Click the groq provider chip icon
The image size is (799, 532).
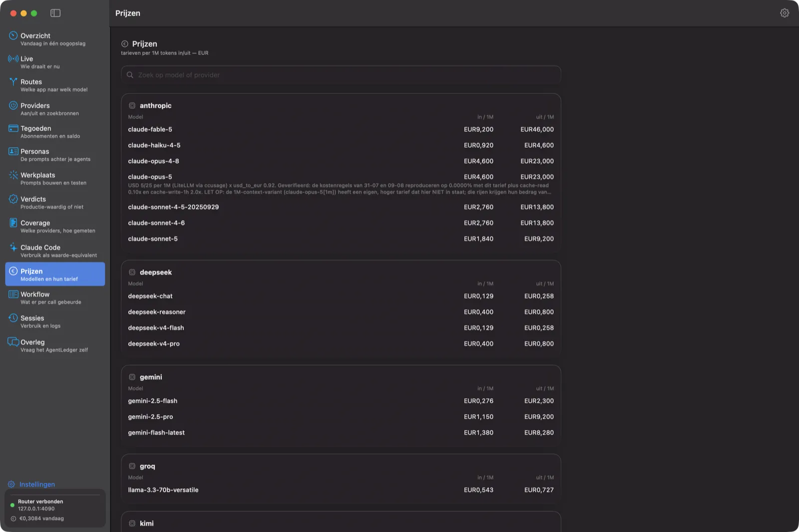132,466
